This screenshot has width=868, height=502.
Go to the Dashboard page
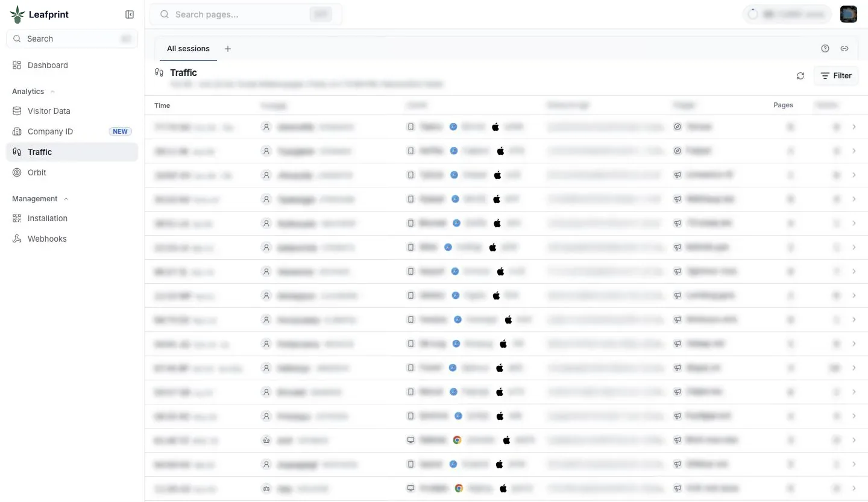click(72, 65)
